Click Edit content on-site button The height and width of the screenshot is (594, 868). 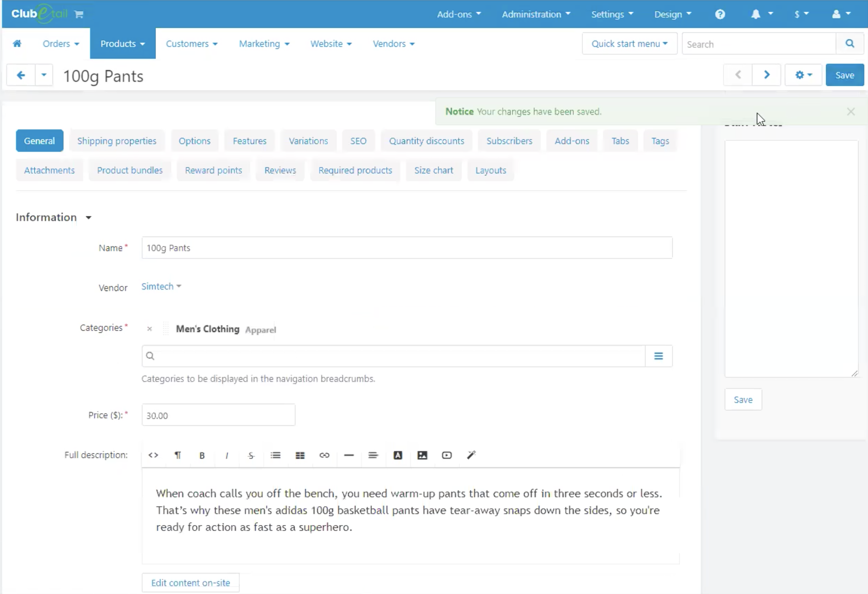[191, 583]
